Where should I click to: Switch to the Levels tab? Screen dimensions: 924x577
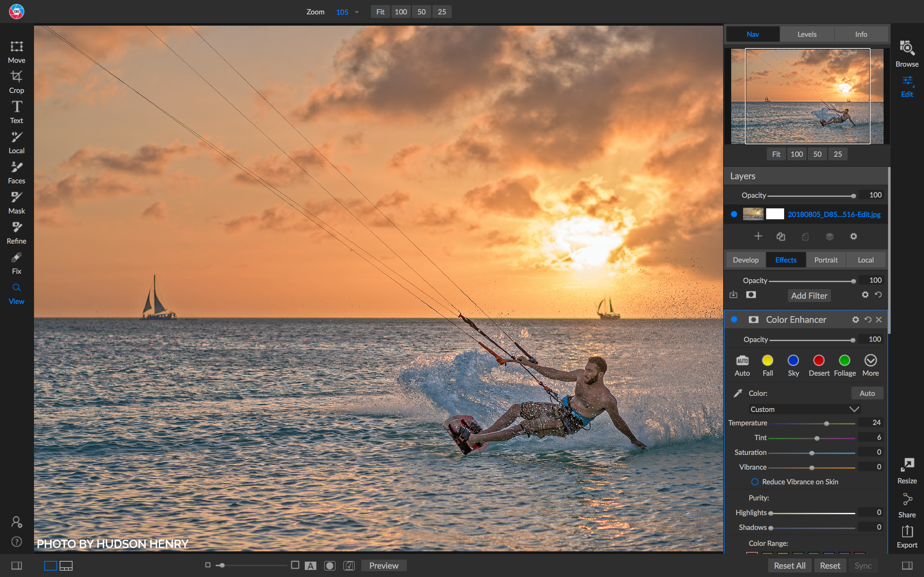[806, 34]
